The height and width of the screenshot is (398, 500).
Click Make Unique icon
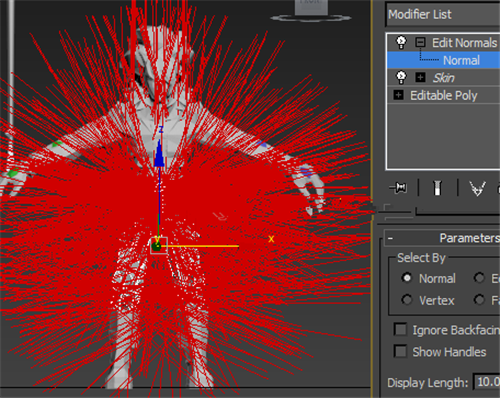(477, 188)
